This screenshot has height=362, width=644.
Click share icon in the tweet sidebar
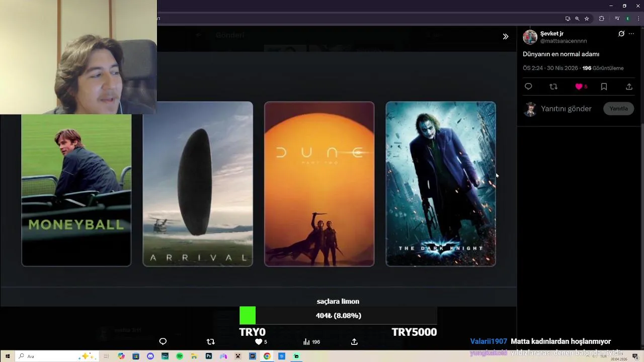pyautogui.click(x=629, y=86)
